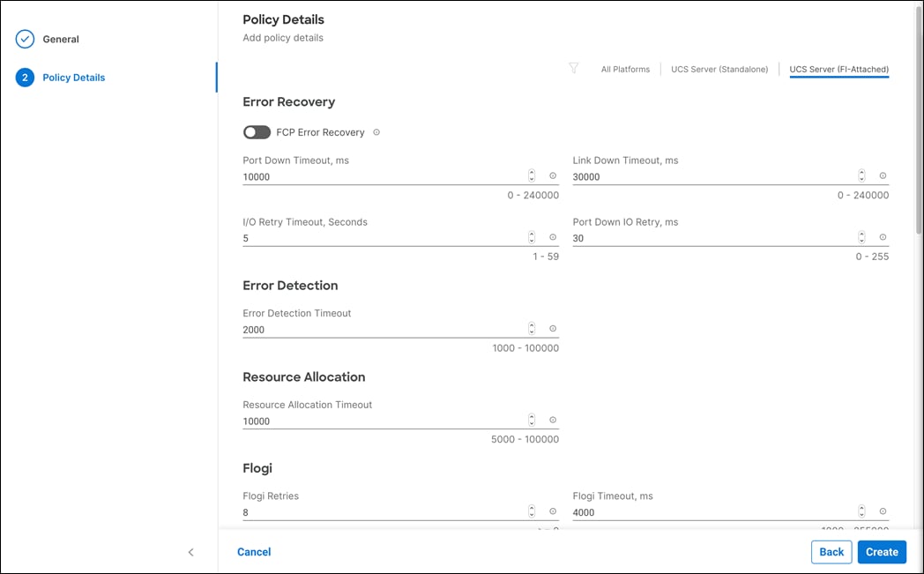The image size is (924, 574).
Task: Open the filter icon near platform tabs
Action: click(x=574, y=68)
